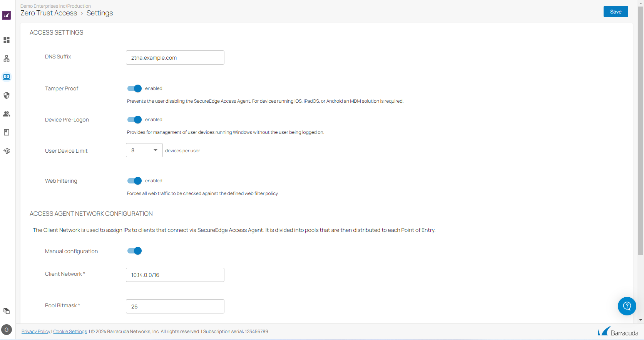Open the user account avatar G
The width and height of the screenshot is (644, 340).
coord(7,330)
